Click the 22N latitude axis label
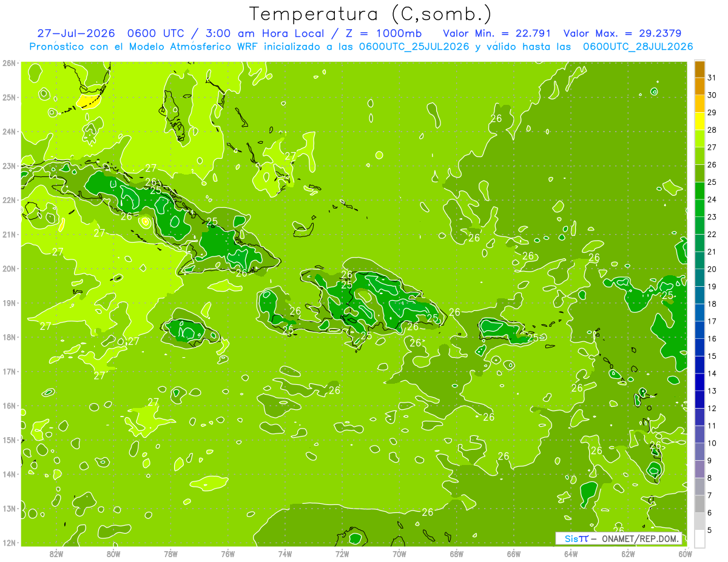 pyautogui.click(x=10, y=200)
